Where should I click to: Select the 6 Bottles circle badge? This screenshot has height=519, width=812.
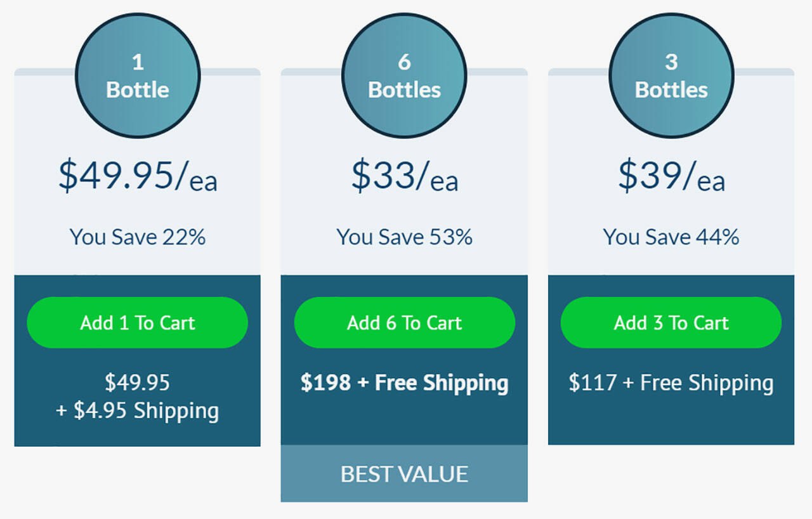pyautogui.click(x=404, y=76)
